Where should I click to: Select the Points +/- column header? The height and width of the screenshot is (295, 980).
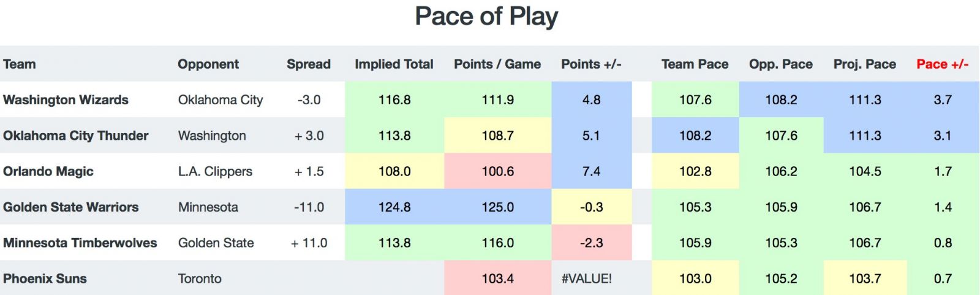591,64
